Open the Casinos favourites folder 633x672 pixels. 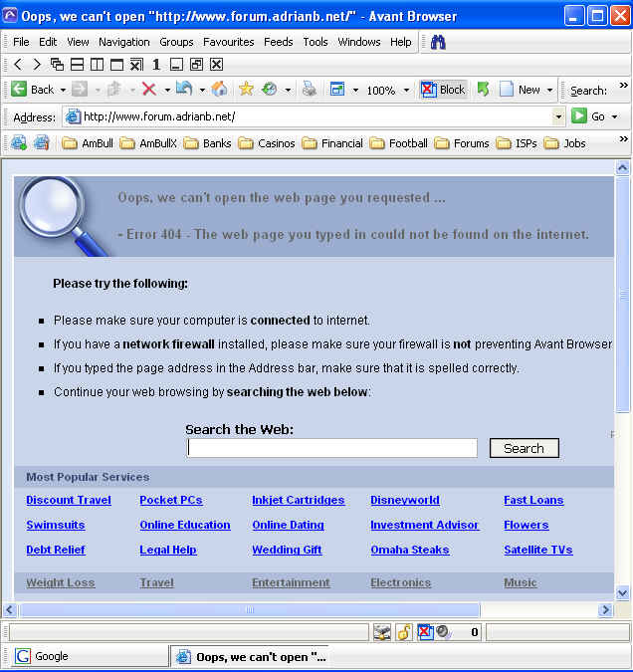(x=267, y=143)
